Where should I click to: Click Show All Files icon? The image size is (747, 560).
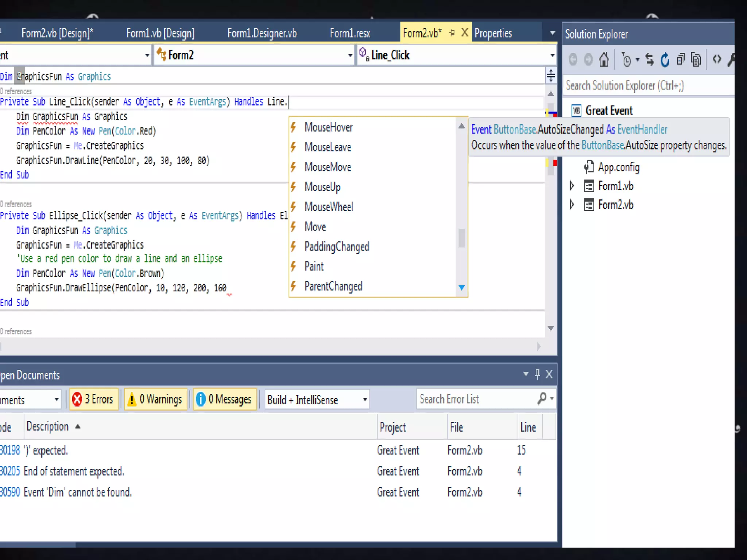coord(696,60)
